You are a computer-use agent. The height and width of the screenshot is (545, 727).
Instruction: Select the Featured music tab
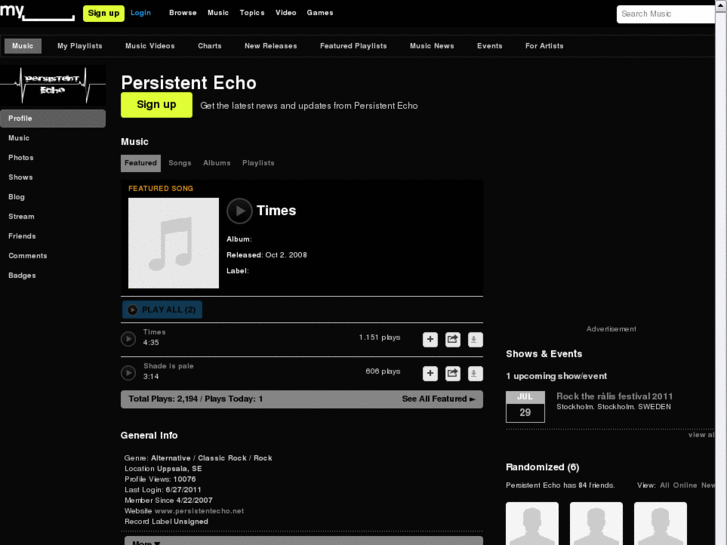[140, 163]
